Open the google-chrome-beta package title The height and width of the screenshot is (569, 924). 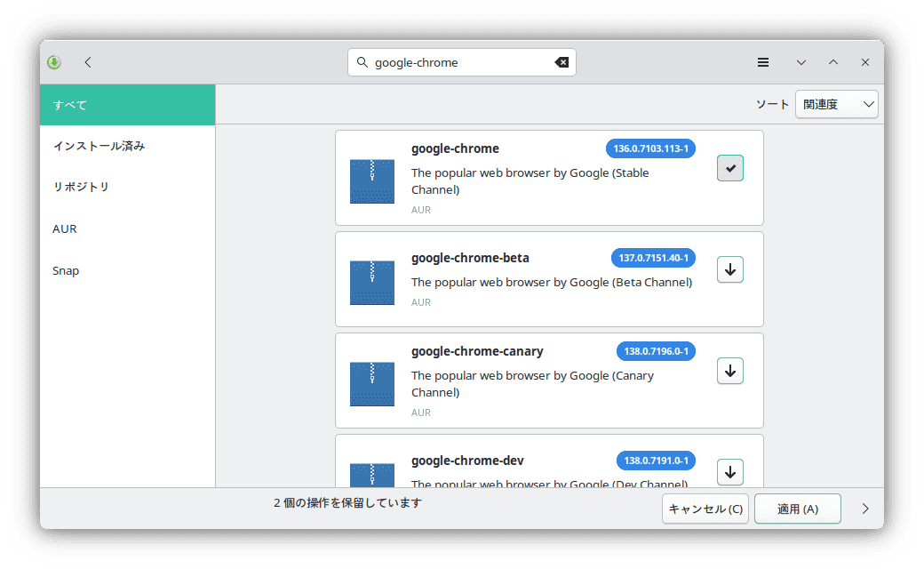tap(470, 258)
